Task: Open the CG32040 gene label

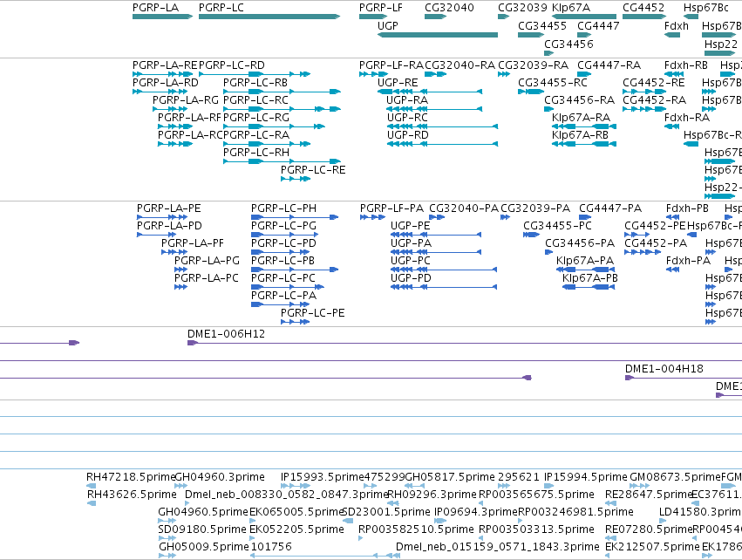Action: [x=449, y=8]
